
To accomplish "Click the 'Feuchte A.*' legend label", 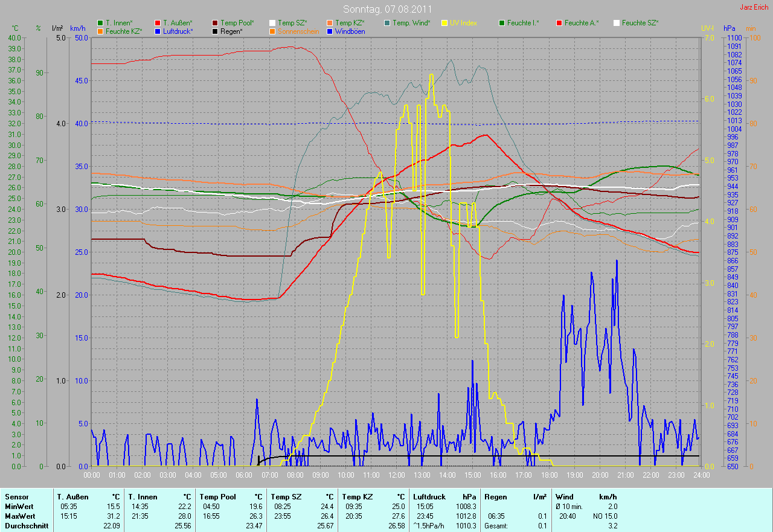I will click(x=582, y=23).
